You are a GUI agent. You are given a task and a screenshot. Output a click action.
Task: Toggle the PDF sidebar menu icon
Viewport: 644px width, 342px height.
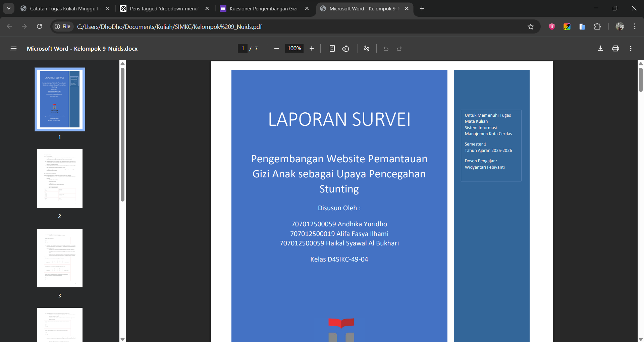click(13, 49)
